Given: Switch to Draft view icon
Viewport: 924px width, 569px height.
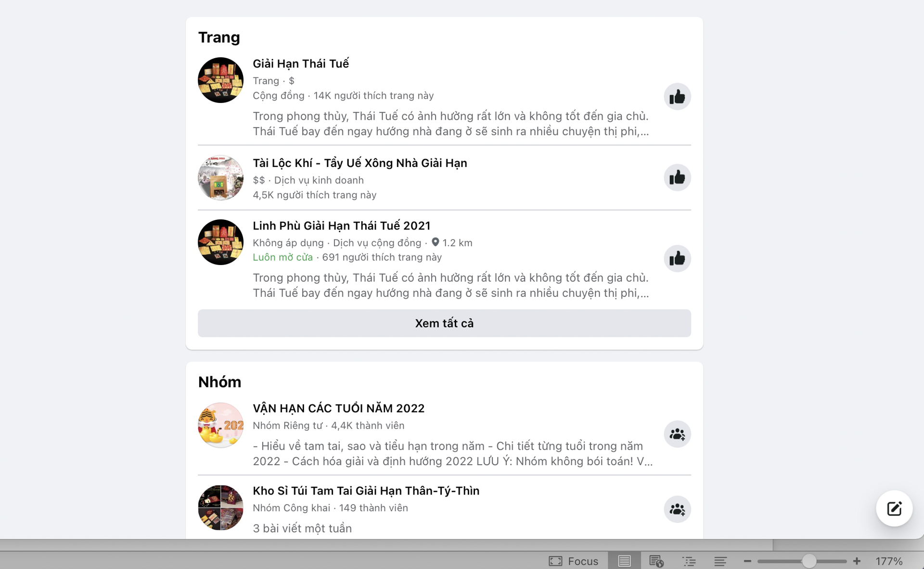Looking at the screenshot, I should (720, 561).
